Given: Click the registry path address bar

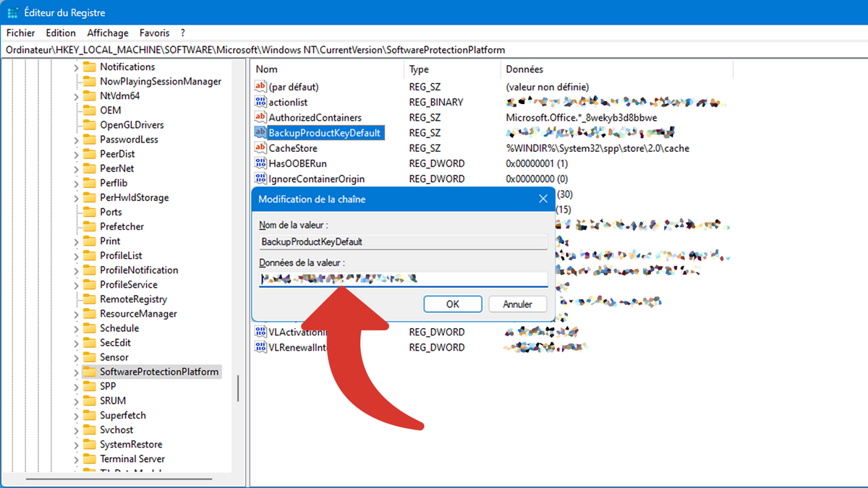Looking at the screenshot, I should [434, 50].
